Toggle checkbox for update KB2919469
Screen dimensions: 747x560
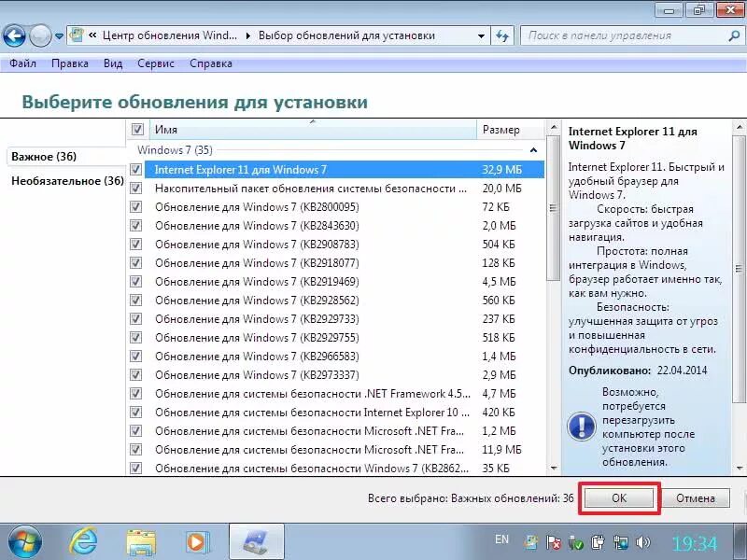(136, 282)
